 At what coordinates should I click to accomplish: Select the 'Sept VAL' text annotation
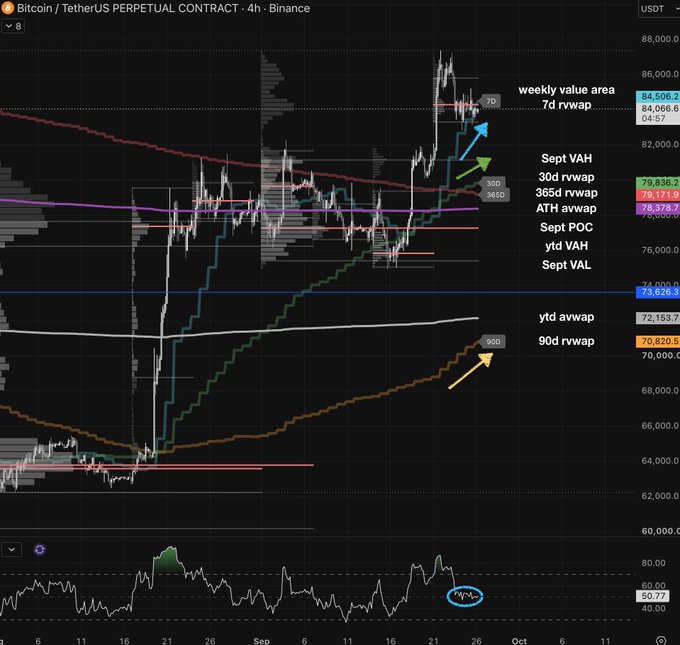coord(566,265)
